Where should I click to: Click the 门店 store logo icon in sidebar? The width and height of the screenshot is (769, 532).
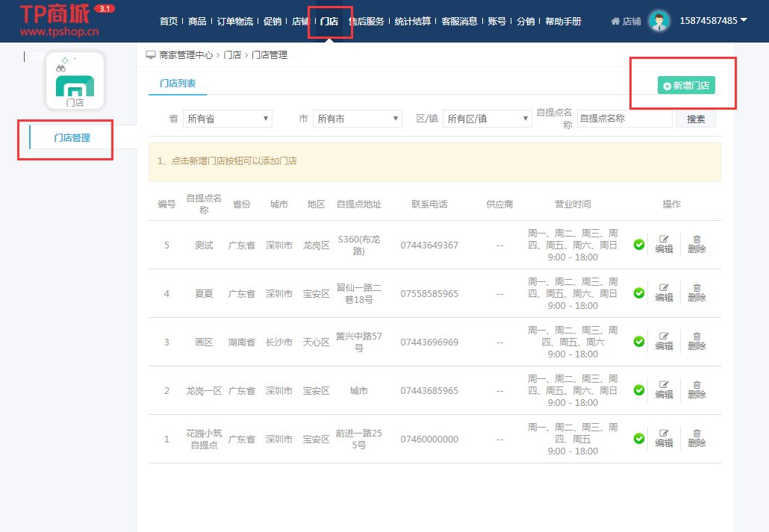(x=75, y=81)
